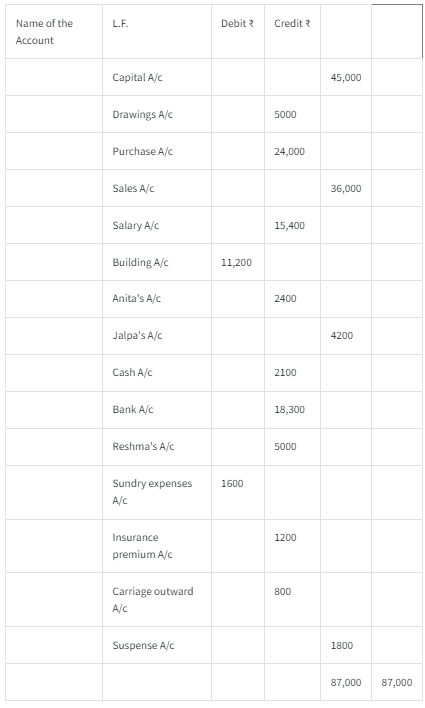This screenshot has width=425, height=708.
Task: Select Carriage outward A/c 800 value
Action: pyautogui.click(x=282, y=592)
